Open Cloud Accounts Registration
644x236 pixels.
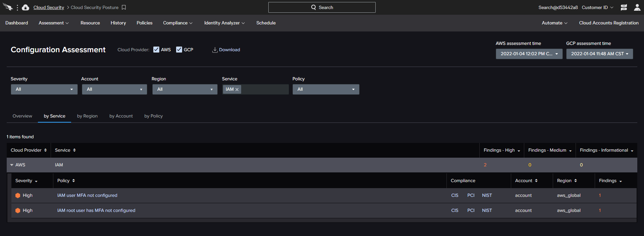[609, 23]
